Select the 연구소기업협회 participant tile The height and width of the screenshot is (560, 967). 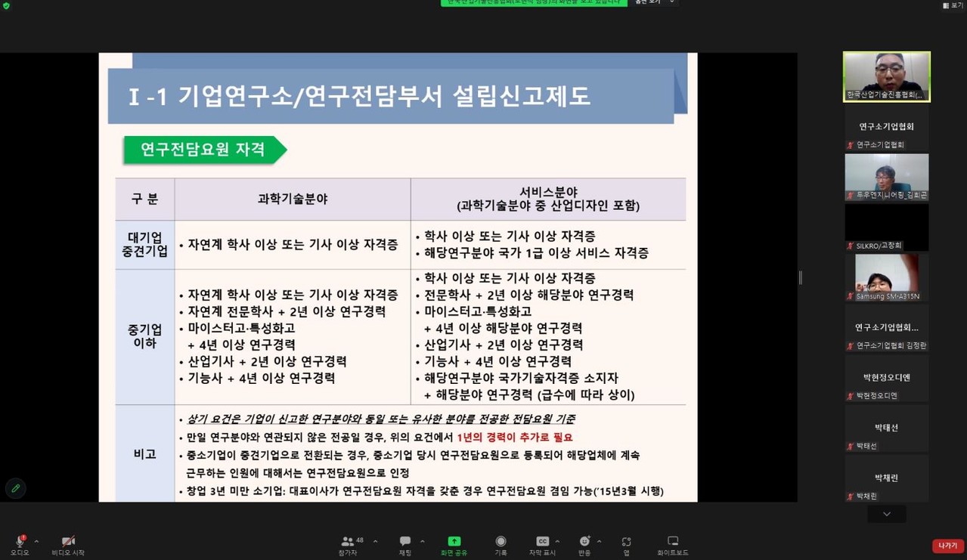(x=887, y=127)
